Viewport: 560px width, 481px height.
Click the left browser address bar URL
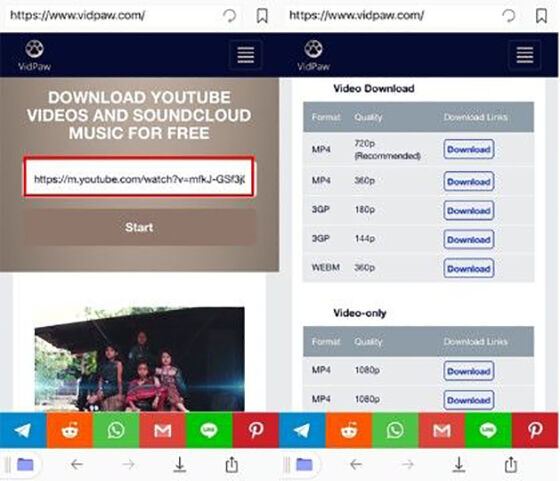78,15
